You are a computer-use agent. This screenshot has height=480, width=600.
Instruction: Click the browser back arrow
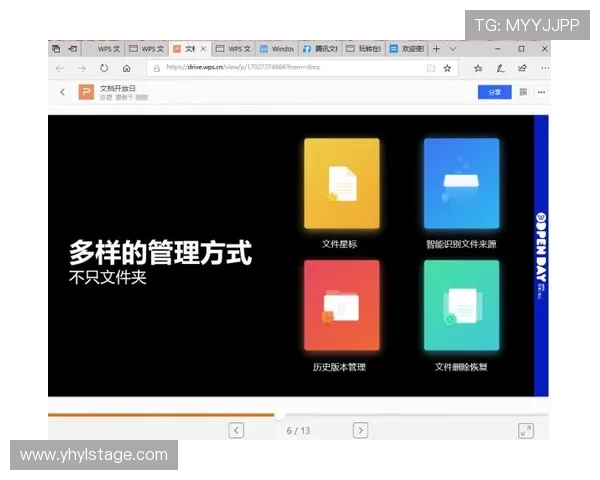pyautogui.click(x=59, y=69)
